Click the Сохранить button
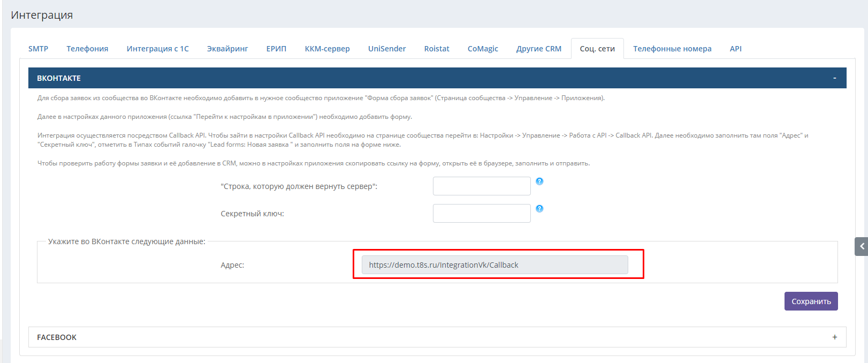The image size is (868, 363). pos(811,301)
